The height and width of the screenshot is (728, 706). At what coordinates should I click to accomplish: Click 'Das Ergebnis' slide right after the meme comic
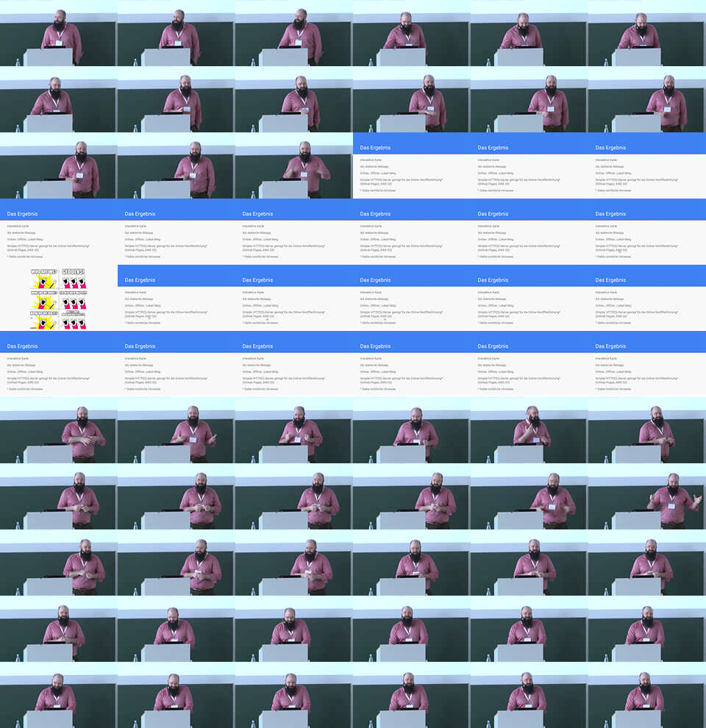point(176,298)
